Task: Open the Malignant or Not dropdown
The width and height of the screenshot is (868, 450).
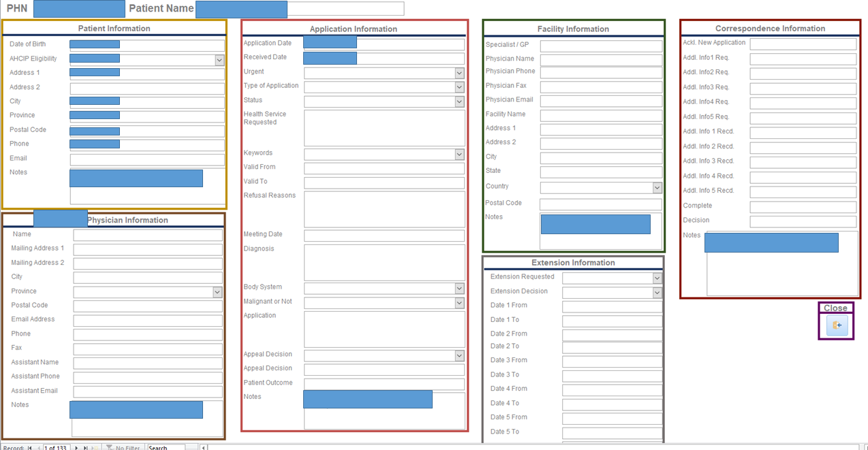Action: (x=459, y=303)
